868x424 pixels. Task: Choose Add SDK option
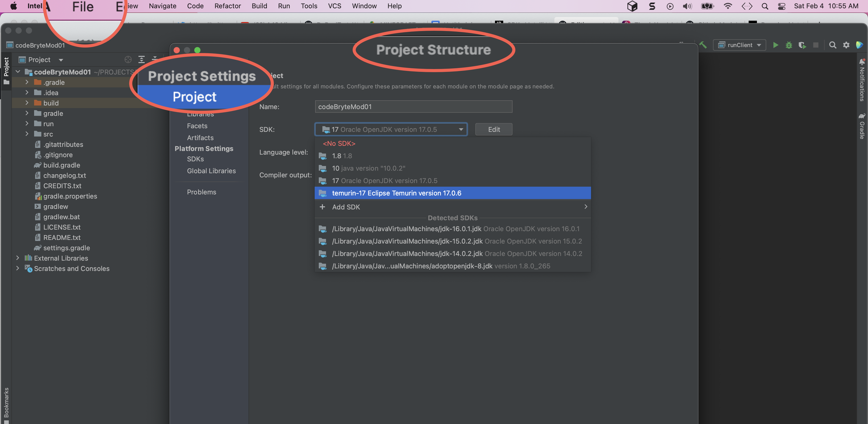(346, 207)
